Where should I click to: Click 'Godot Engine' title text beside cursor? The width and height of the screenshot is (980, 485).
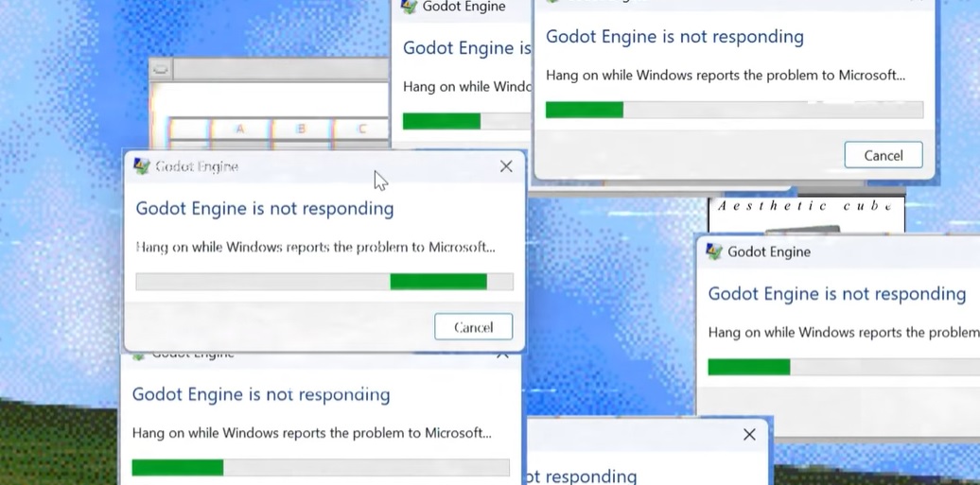(x=197, y=166)
